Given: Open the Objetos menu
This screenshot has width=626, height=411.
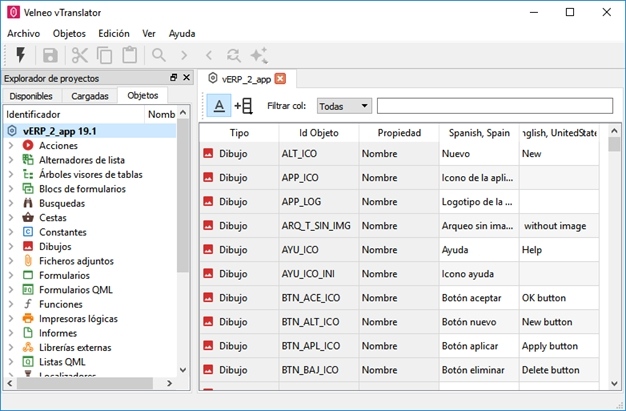Looking at the screenshot, I should 69,33.
